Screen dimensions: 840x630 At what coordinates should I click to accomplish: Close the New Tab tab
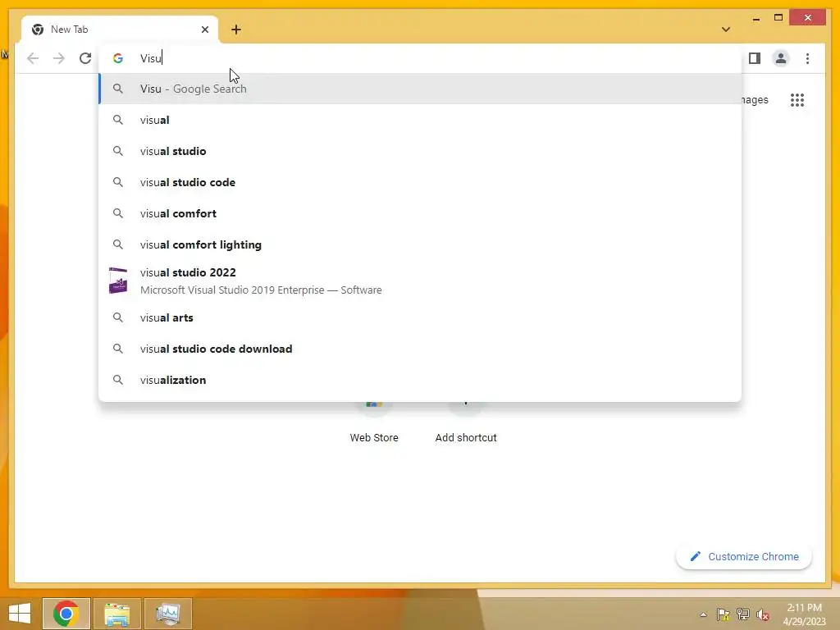click(204, 30)
